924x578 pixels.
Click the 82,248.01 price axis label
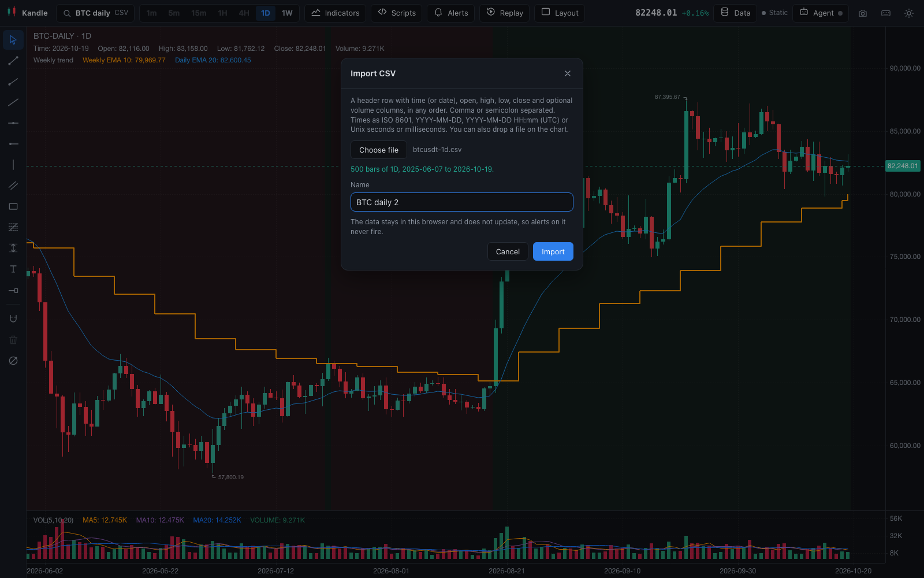[x=903, y=166]
